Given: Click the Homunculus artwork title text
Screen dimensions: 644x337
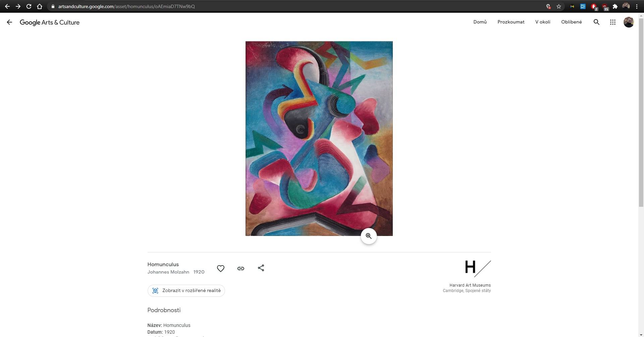Looking at the screenshot, I should click(163, 264).
